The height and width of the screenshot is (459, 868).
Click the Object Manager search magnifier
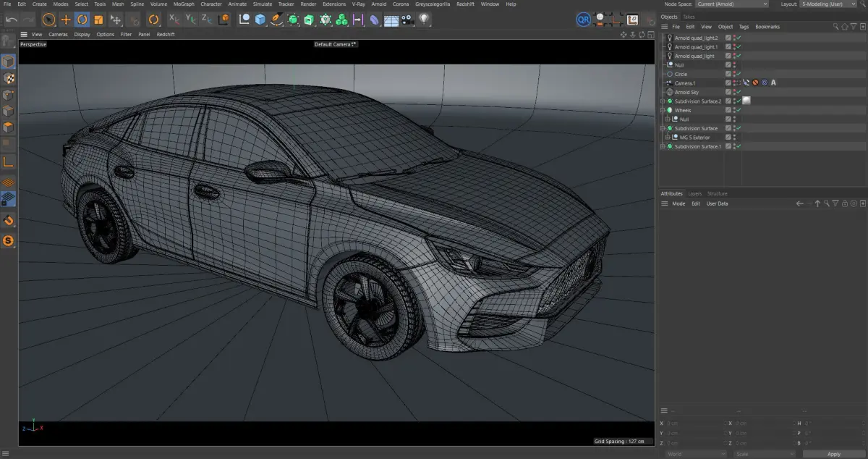tap(835, 27)
